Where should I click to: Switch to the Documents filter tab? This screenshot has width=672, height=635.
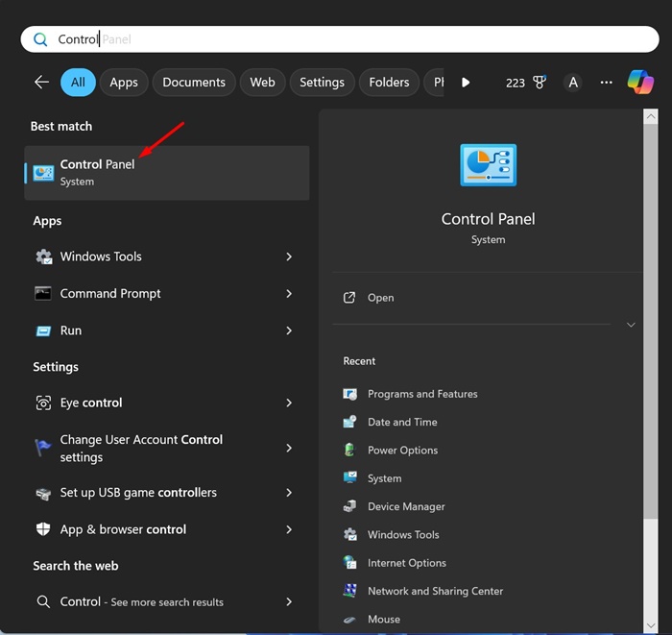coord(194,82)
